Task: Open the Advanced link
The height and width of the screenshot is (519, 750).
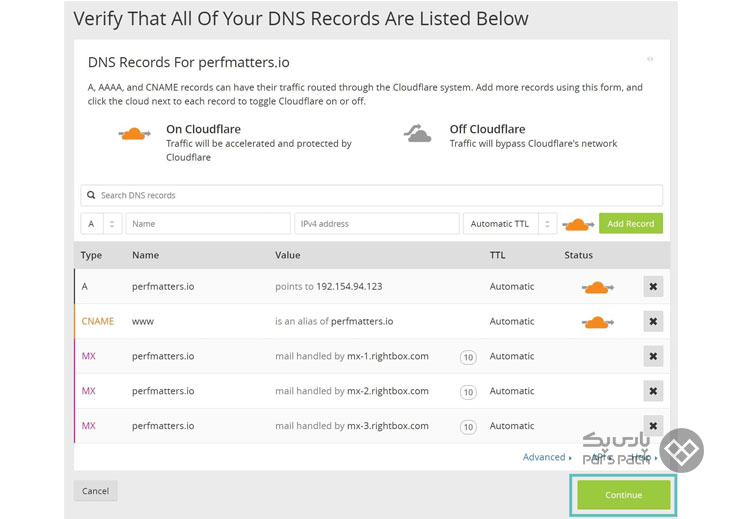Action: 547,457
